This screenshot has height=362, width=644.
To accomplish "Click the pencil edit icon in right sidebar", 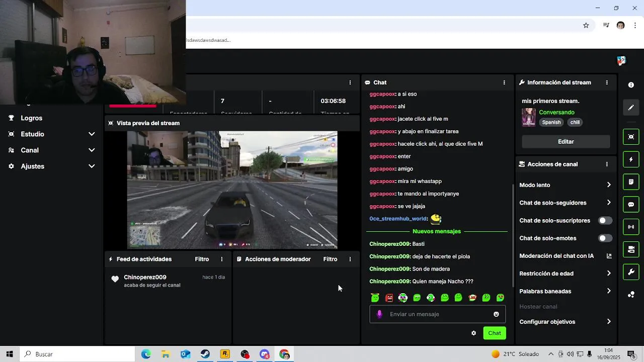I will pyautogui.click(x=631, y=108).
